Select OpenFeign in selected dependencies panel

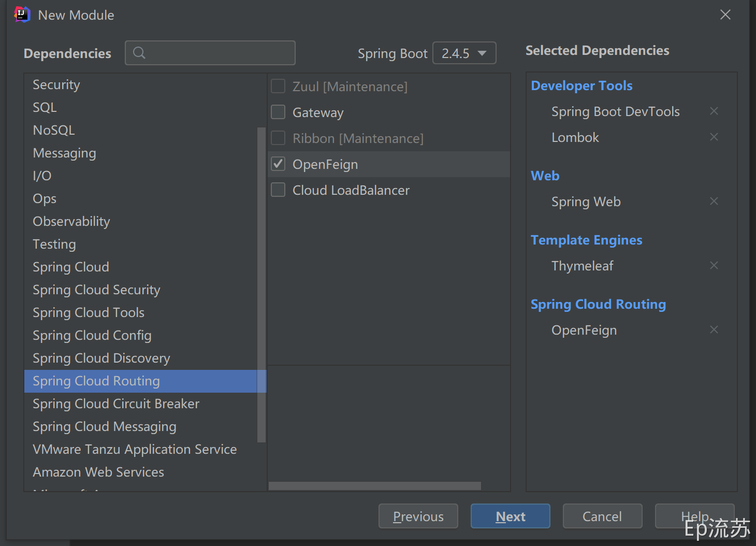coord(584,330)
